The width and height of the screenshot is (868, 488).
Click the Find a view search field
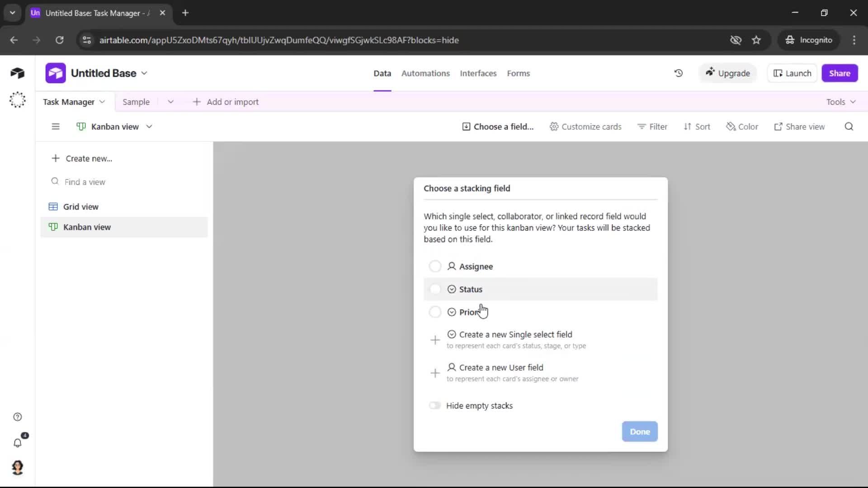[x=124, y=182]
